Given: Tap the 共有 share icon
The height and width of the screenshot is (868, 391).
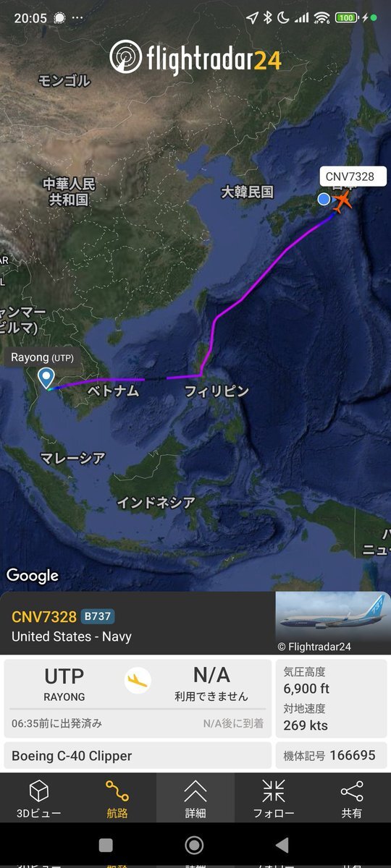Looking at the screenshot, I should [x=352, y=791].
